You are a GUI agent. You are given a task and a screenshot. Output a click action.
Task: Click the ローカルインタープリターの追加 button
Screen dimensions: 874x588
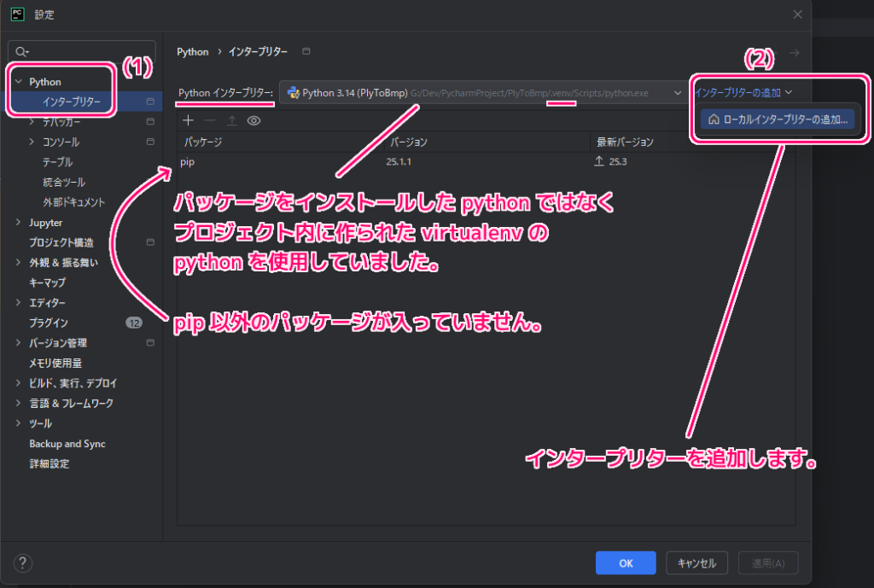(x=777, y=118)
